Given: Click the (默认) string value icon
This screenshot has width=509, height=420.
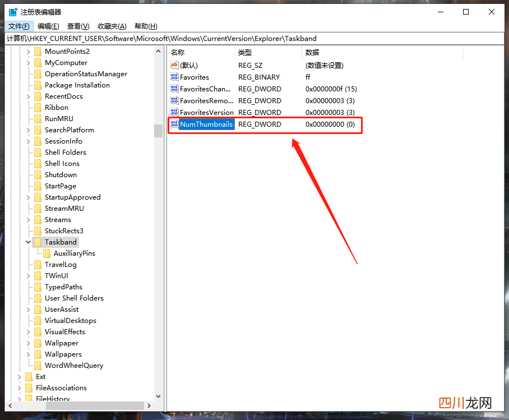Looking at the screenshot, I should tap(174, 65).
